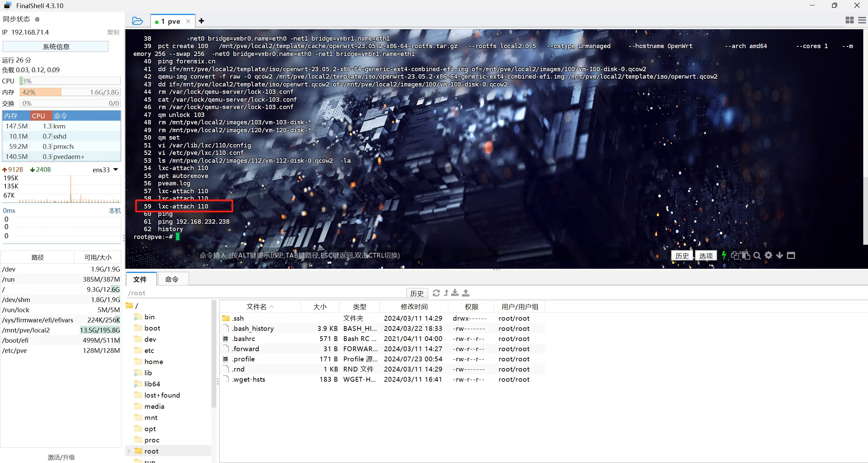Open ens33 network interface dropdown

click(x=115, y=169)
